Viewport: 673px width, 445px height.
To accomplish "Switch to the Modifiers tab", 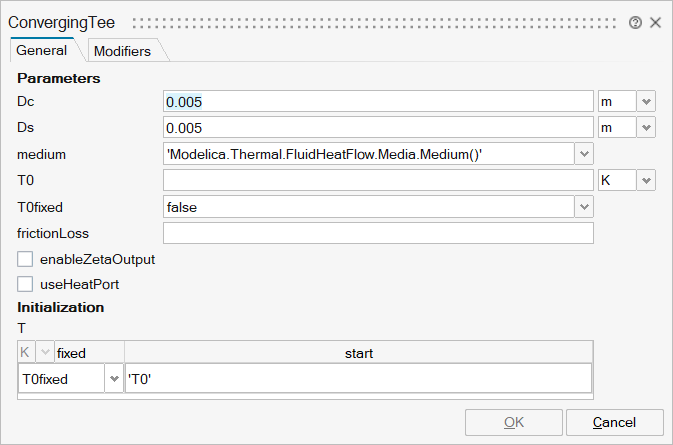I will tap(121, 51).
